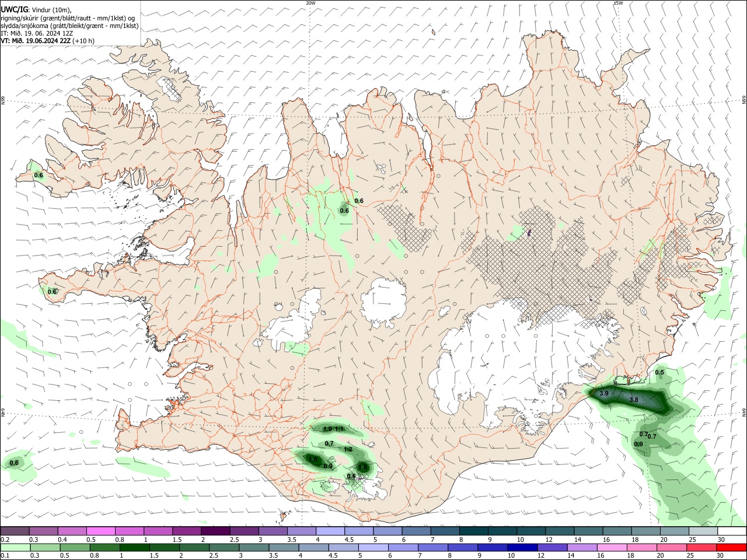This screenshot has height=560, width=747.
Task: Click the '0.2' label under the upper scale
Action: point(5,540)
